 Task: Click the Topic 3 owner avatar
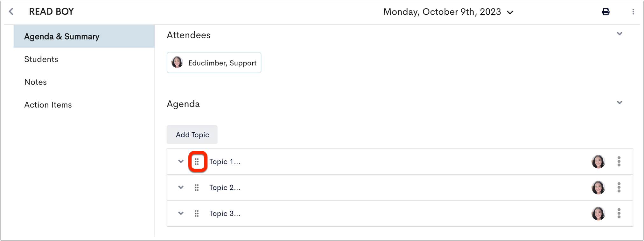pos(598,214)
